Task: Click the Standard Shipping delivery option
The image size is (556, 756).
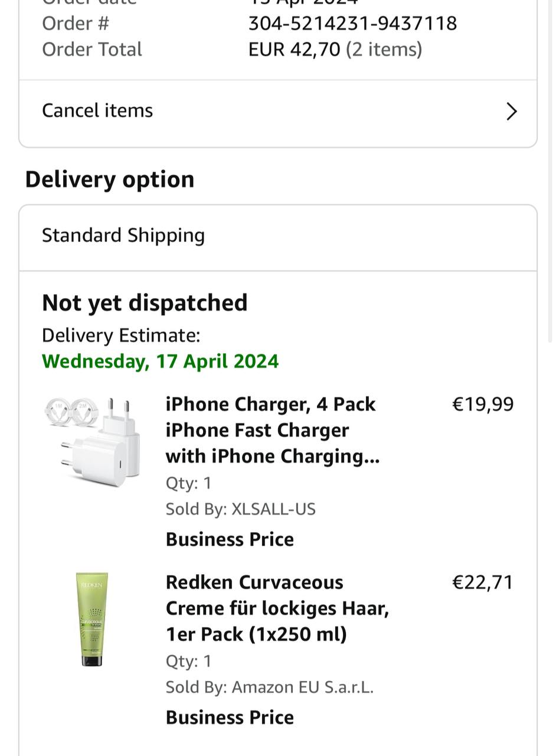Action: coord(123,236)
